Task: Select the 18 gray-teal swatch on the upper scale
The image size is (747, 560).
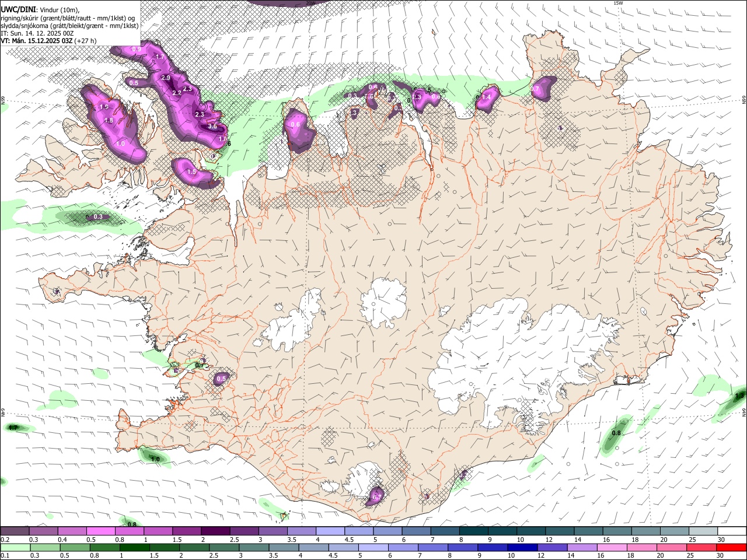Action: click(646, 531)
